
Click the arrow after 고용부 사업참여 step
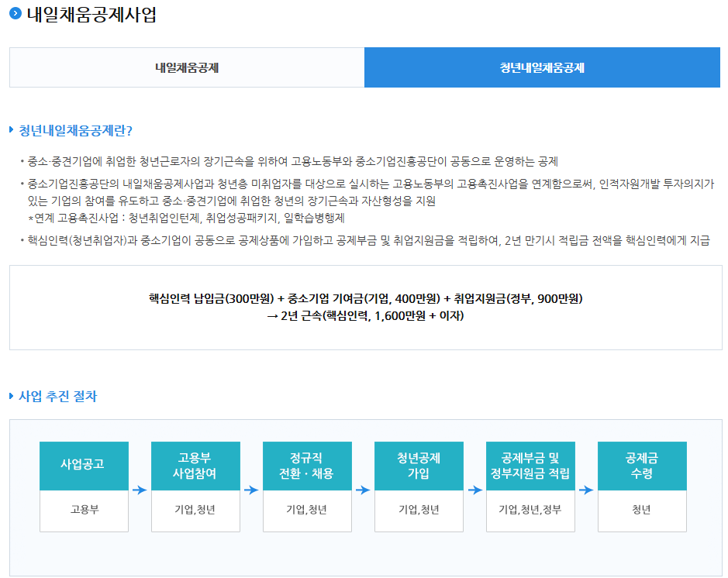click(251, 490)
